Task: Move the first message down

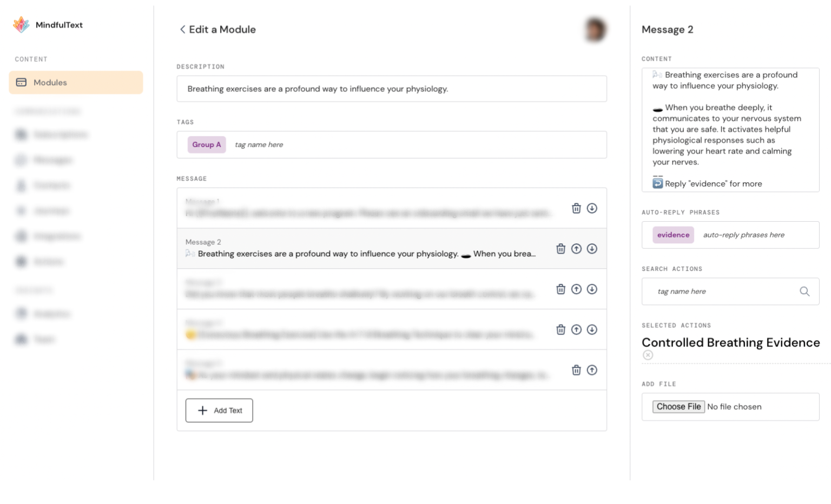Action: 592,208
